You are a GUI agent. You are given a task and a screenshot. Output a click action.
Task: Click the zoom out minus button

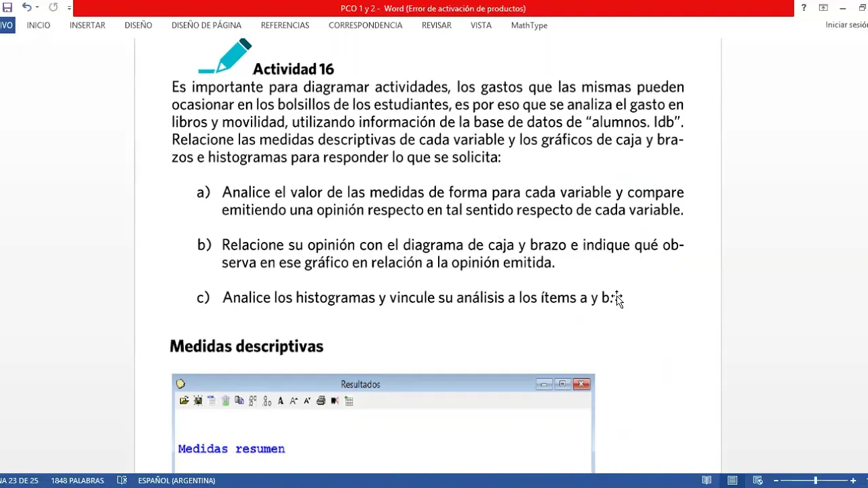[776, 481]
